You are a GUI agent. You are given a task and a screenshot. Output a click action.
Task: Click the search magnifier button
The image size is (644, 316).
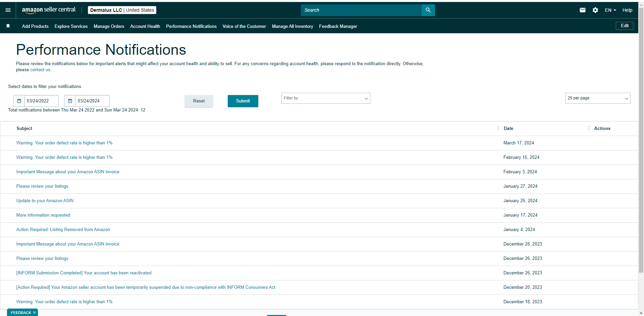coord(428,10)
